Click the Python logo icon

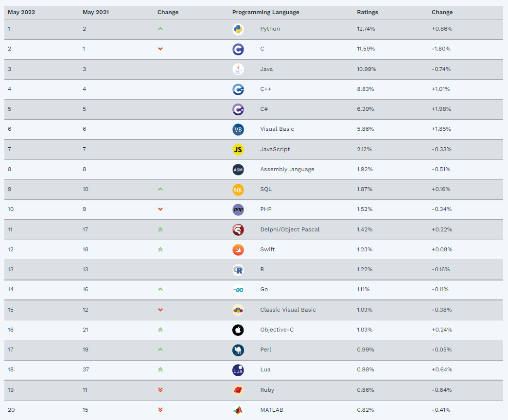pos(238,29)
